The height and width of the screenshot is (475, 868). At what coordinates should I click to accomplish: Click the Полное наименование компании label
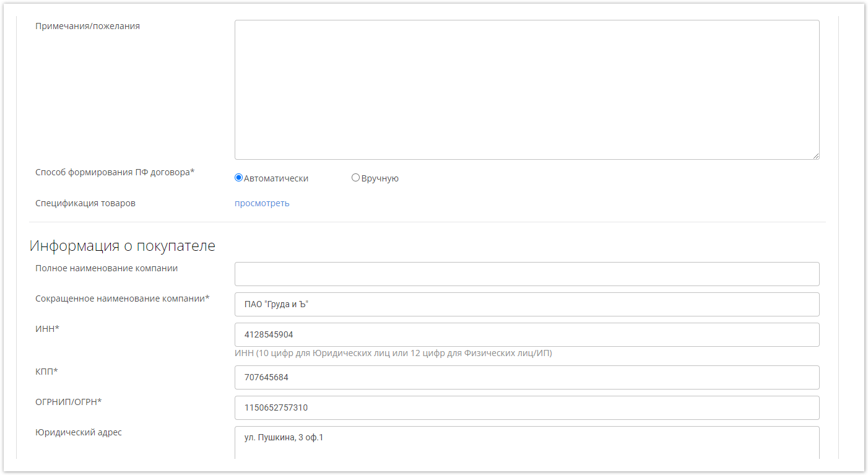106,268
